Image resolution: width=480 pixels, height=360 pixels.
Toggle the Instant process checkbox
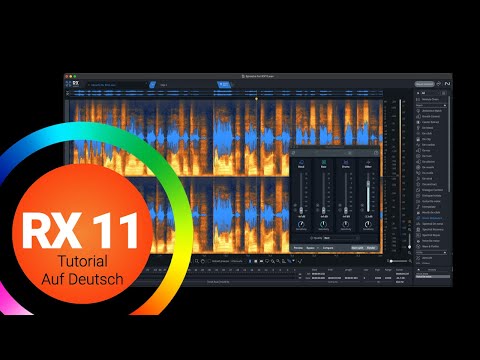tap(209, 261)
